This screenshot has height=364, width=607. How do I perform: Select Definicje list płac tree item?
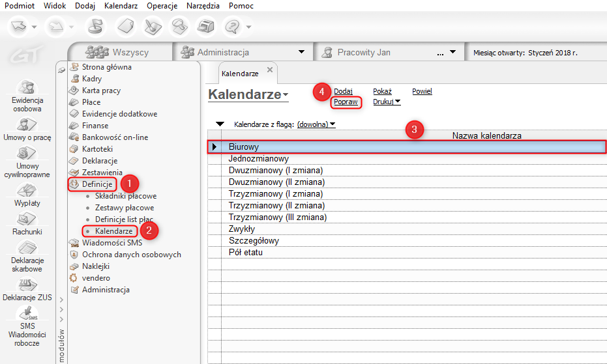tap(125, 219)
